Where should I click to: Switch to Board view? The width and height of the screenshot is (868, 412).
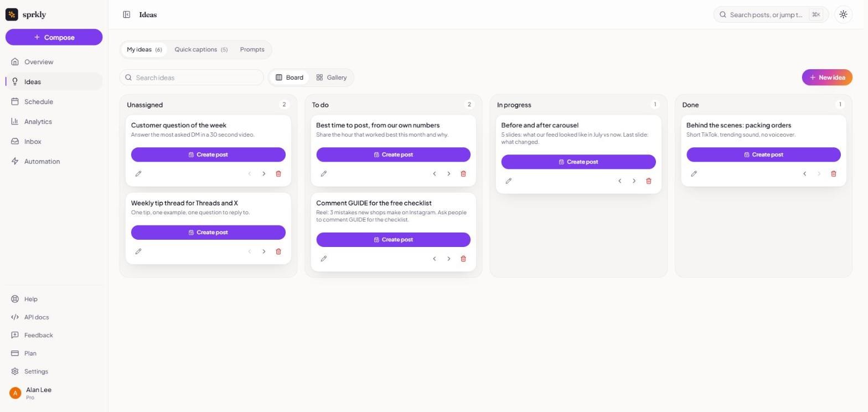pos(290,78)
